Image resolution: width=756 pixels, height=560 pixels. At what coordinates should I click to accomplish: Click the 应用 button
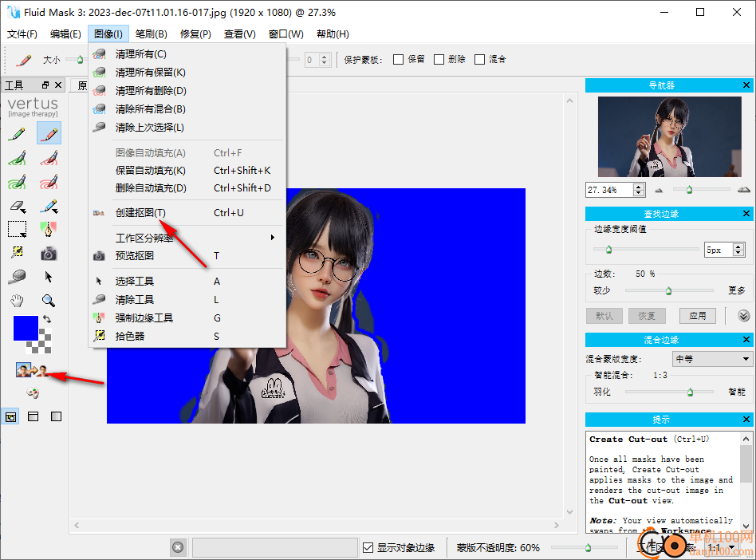697,316
